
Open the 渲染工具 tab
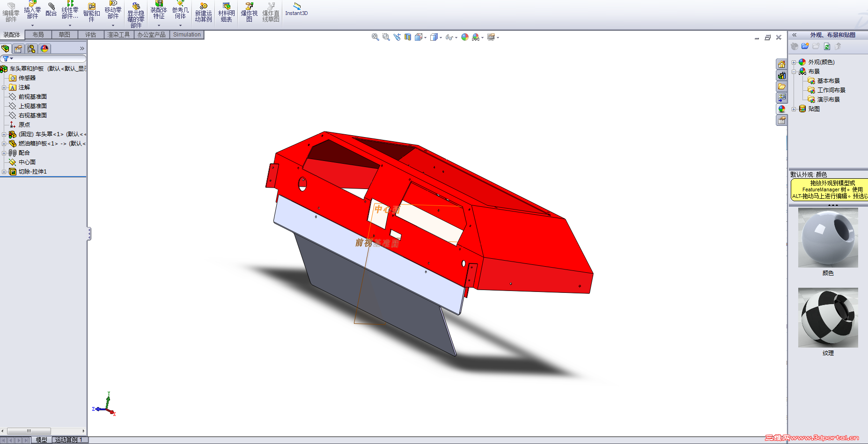point(118,35)
